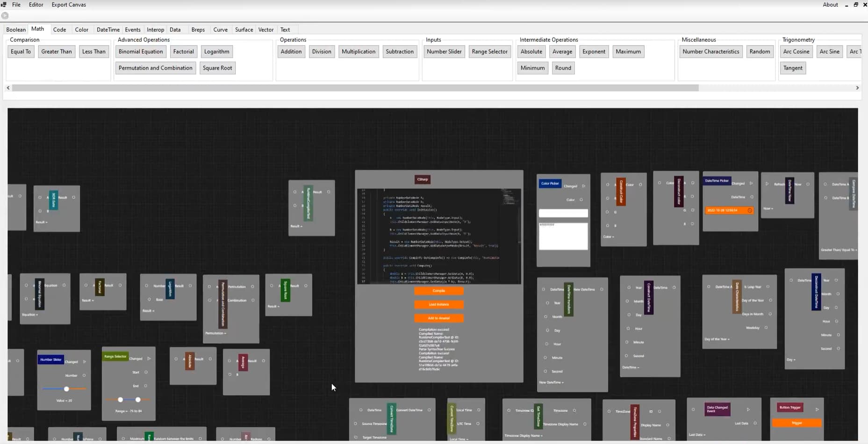Click the Compile button in the CSharp node

click(x=439, y=291)
